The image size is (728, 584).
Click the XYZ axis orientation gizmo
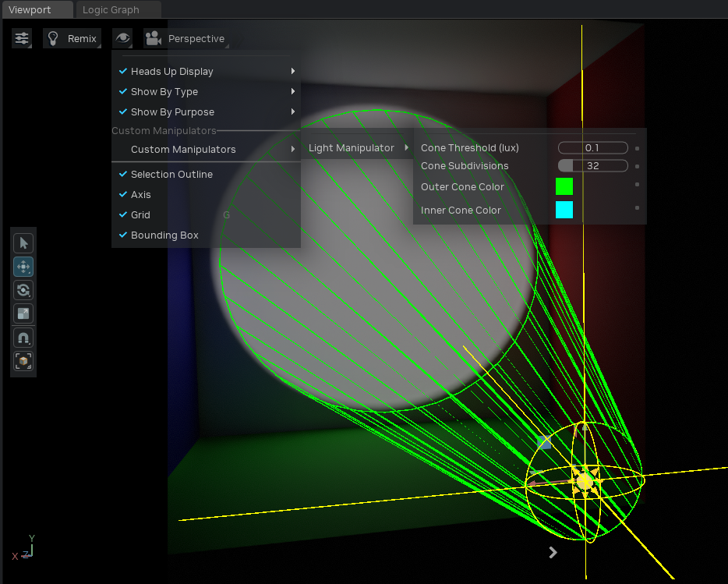23,548
